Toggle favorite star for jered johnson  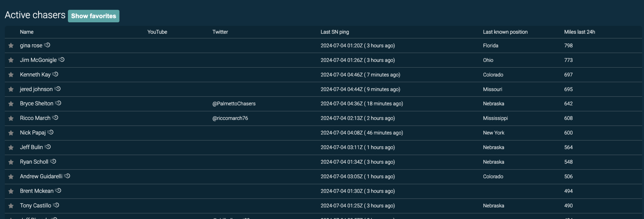(11, 89)
